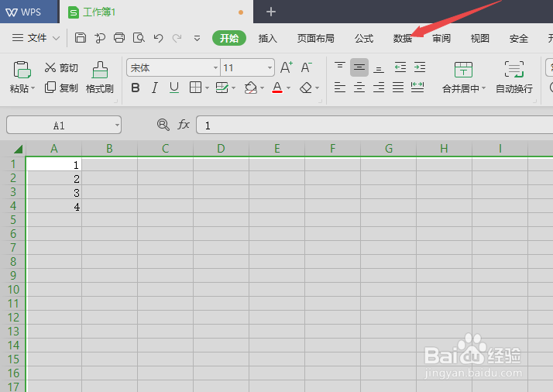The image size is (553, 392).
Task: Cut the selection with 剪切
Action: [61, 67]
